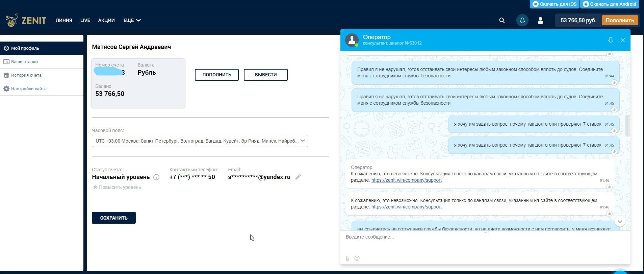644x274 pixels.
Task: Click the search magnifier icon in header
Action: pyautogui.click(x=502, y=21)
